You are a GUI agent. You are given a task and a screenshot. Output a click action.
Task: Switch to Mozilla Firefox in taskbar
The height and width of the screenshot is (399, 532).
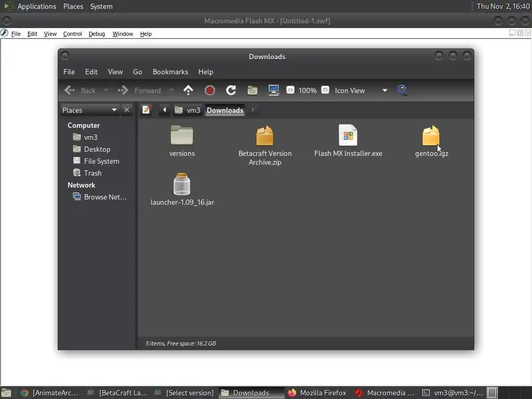317,393
